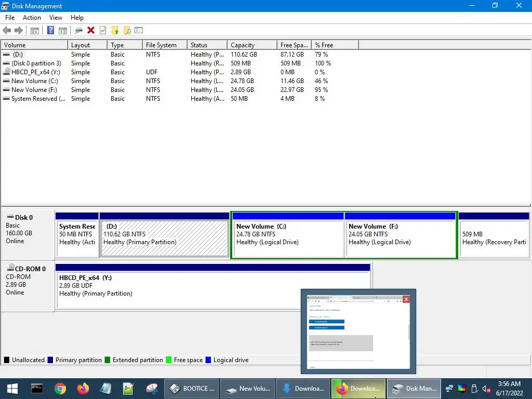The width and height of the screenshot is (532, 399).
Task: Click the red X delete icon
Action: click(x=91, y=31)
